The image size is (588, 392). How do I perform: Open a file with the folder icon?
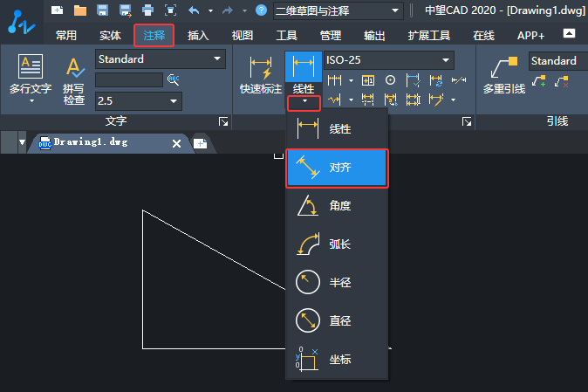coord(80,10)
